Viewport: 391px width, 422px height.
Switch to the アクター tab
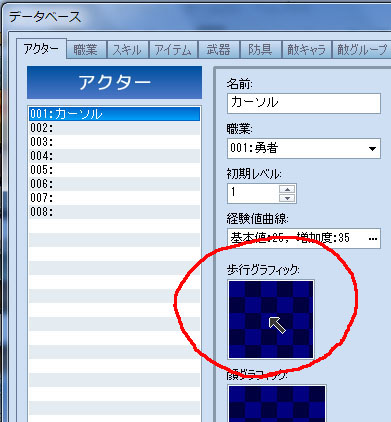coord(41,49)
